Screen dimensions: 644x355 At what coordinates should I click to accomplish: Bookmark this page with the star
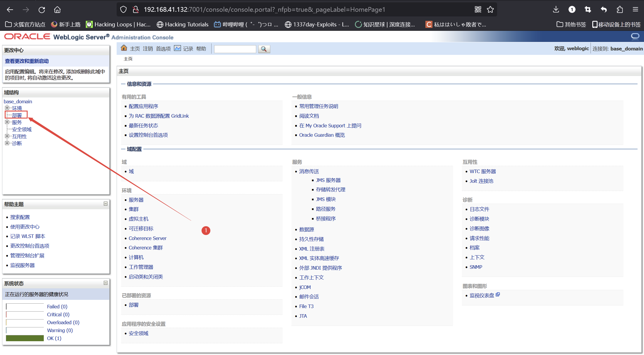point(490,10)
